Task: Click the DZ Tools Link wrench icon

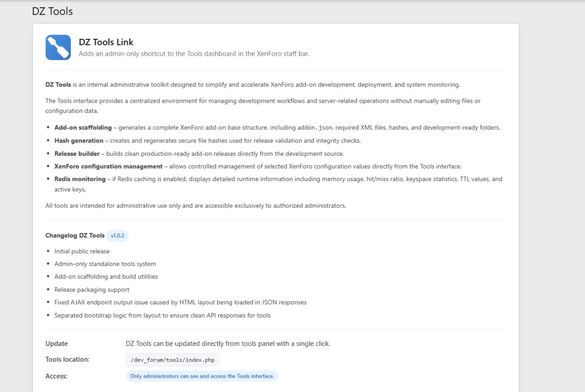Action: coord(58,48)
